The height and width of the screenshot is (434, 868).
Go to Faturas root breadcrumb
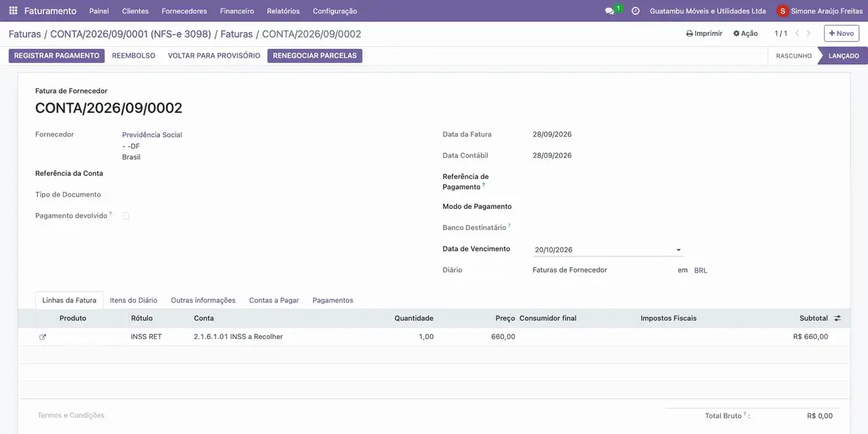(x=25, y=34)
